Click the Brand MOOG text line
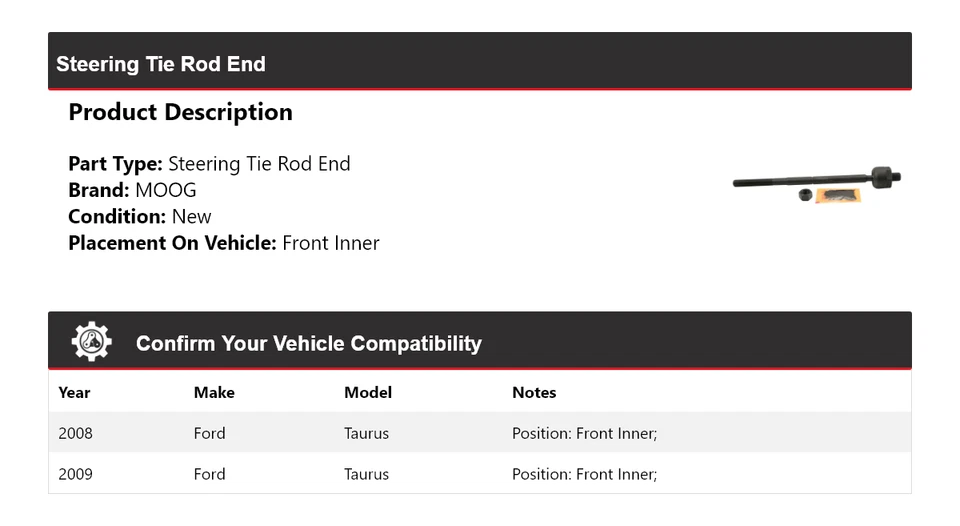Viewport: 960px width, 526px height. [132, 190]
